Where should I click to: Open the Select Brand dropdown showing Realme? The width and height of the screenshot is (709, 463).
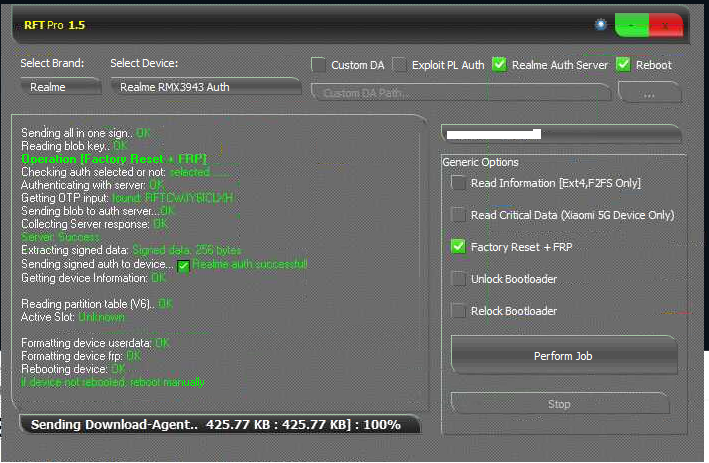click(x=61, y=87)
